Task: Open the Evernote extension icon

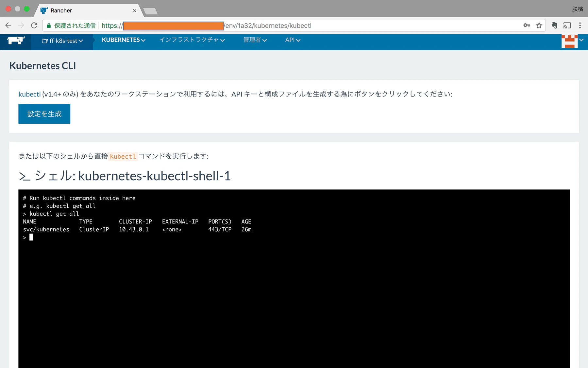Action: coord(554,26)
